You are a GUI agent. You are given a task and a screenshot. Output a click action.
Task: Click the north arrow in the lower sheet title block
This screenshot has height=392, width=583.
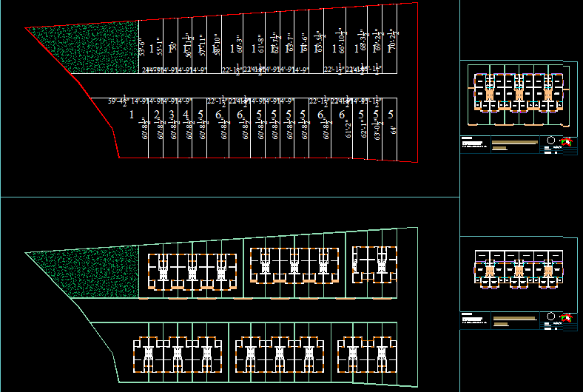click(567, 318)
